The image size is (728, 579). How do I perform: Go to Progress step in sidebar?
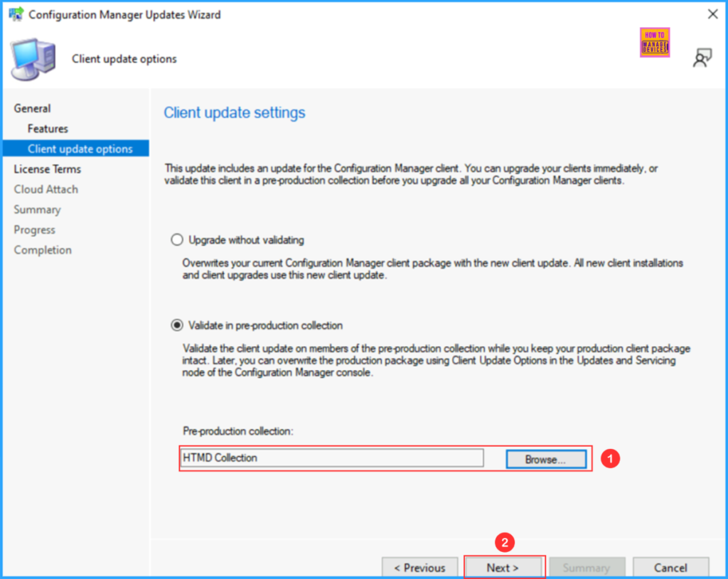click(34, 229)
